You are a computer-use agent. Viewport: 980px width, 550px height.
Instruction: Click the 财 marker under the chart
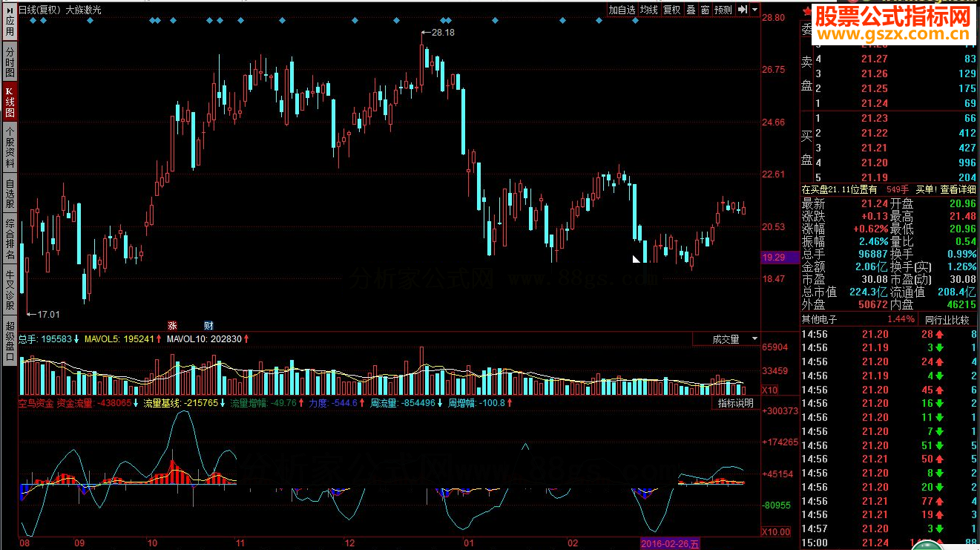(x=208, y=325)
